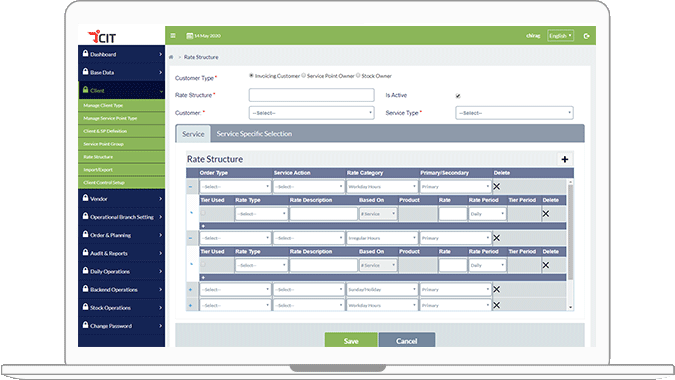This screenshot has height=380, width=675.
Task: Open Daily Rate Period dropdown under first Workday Hours
Action: coord(487,214)
